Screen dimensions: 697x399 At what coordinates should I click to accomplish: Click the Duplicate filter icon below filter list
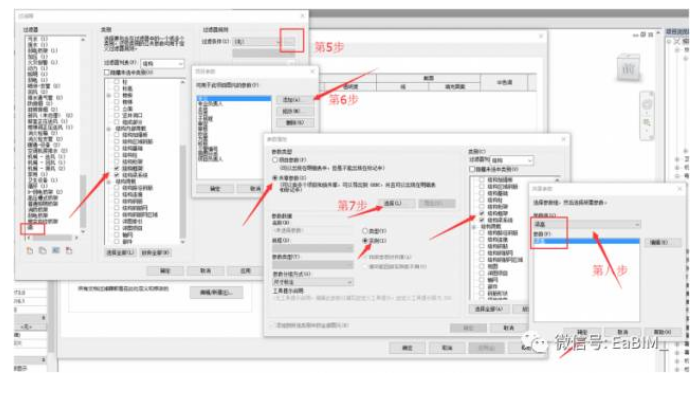(43, 251)
